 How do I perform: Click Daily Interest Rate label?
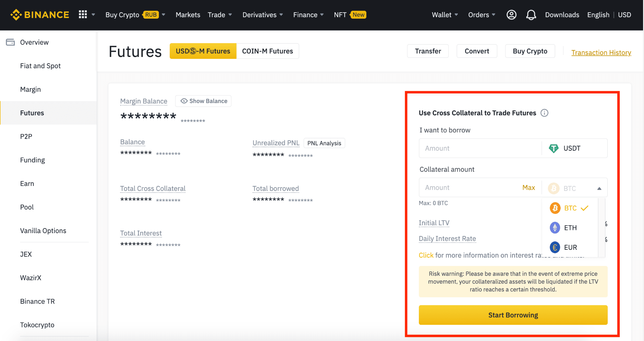pos(447,238)
